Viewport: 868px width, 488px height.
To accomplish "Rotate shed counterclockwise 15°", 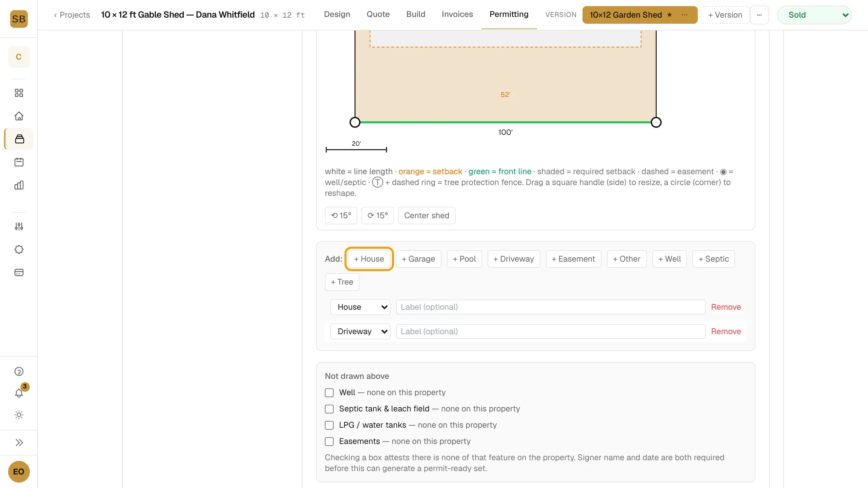I will click(x=341, y=216).
